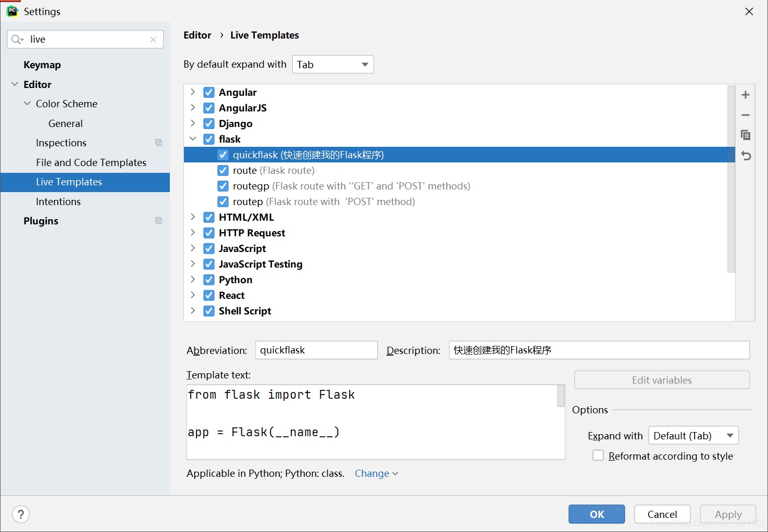The height and width of the screenshot is (532, 768).
Task: Disable the routegp template checkbox
Action: point(223,186)
